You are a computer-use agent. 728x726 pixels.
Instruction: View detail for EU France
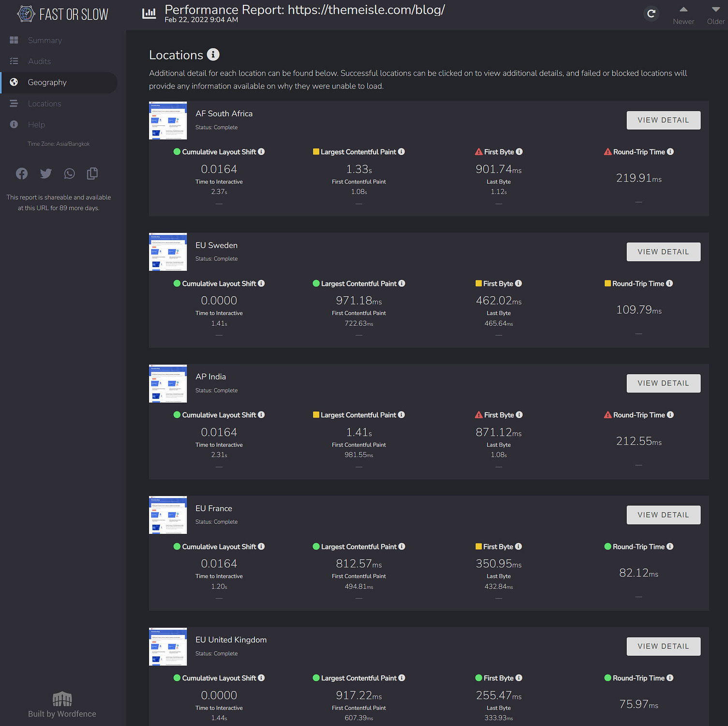coord(663,515)
